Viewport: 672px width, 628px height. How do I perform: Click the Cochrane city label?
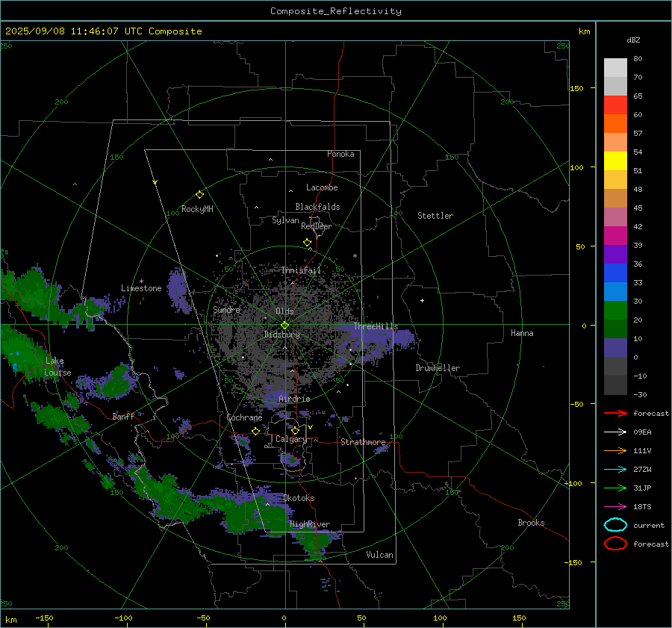click(x=244, y=417)
